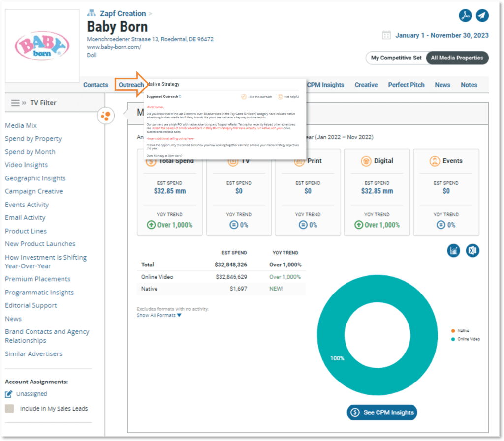
Task: Switch to My Competitive Set
Action: (x=396, y=58)
